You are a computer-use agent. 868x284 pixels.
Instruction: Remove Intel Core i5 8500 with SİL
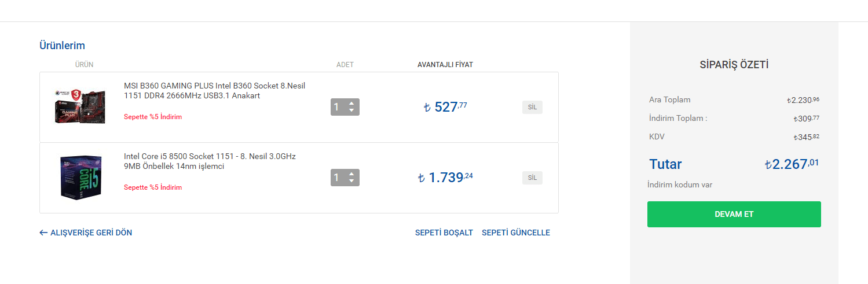point(532,178)
